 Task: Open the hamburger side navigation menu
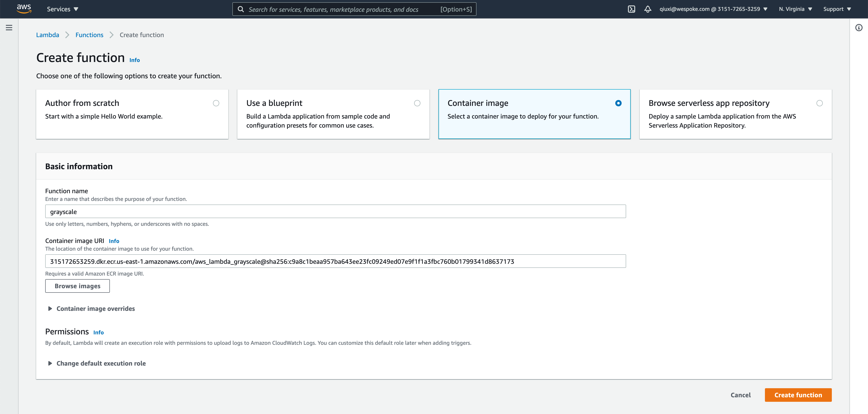pyautogui.click(x=9, y=28)
